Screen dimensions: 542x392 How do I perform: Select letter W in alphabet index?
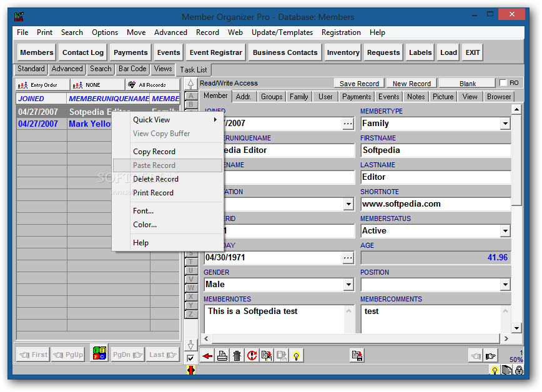click(x=191, y=288)
